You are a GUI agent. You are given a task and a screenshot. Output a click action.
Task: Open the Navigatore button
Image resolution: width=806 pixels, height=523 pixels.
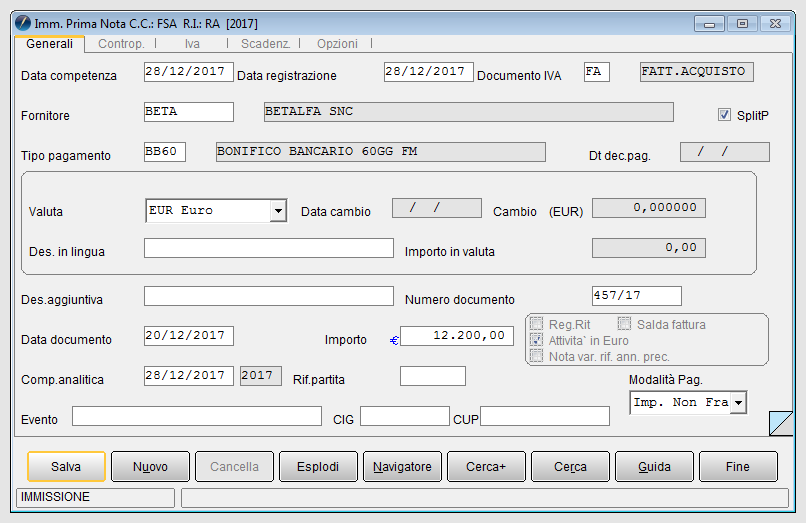pos(402,466)
